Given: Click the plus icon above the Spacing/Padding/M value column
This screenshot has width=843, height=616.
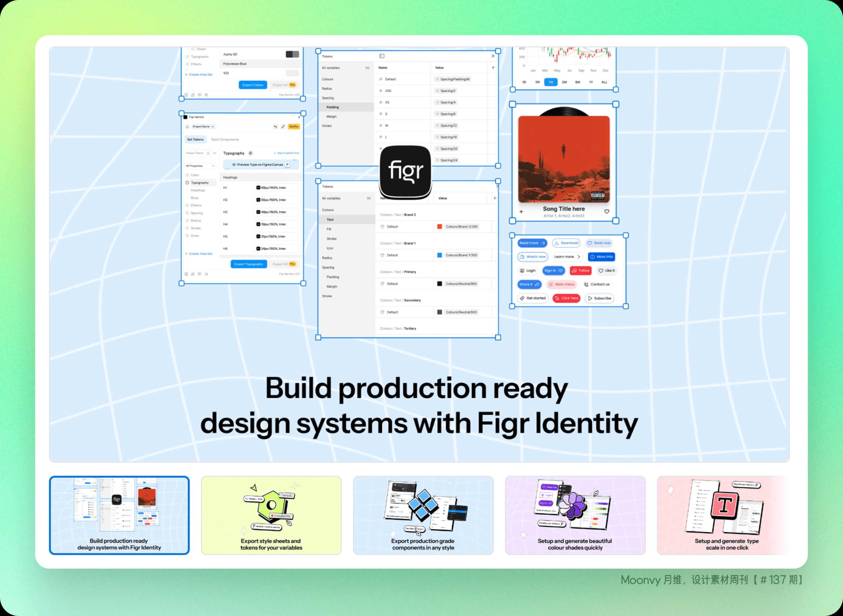Looking at the screenshot, I should coord(493,67).
